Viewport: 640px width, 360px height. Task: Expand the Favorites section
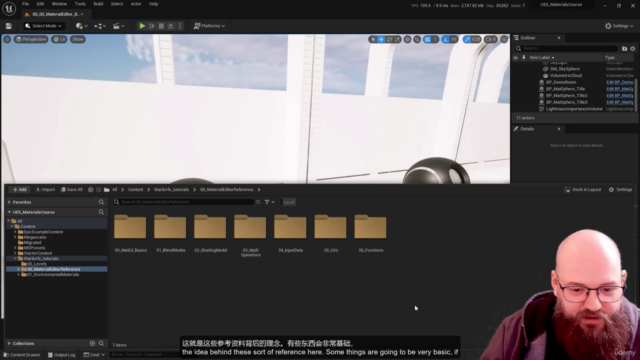click(9, 202)
